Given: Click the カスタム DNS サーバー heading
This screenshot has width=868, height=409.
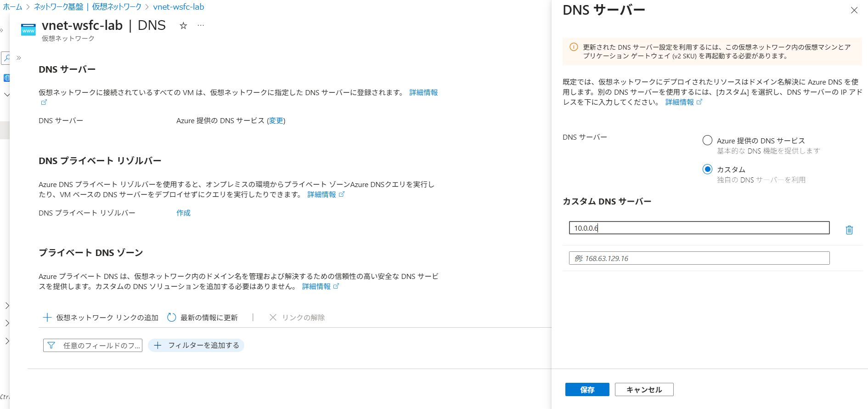Looking at the screenshot, I should (607, 201).
